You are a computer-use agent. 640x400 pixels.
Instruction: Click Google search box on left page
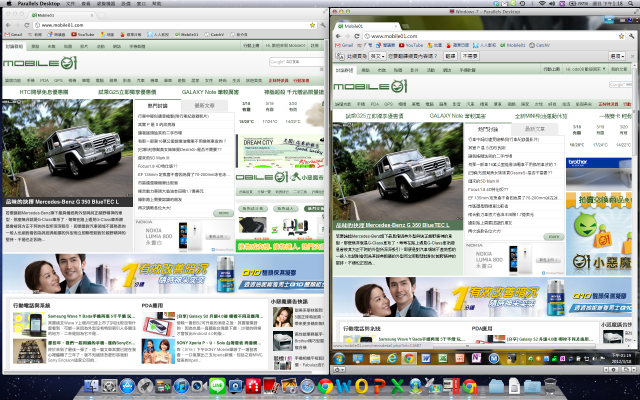[296, 62]
